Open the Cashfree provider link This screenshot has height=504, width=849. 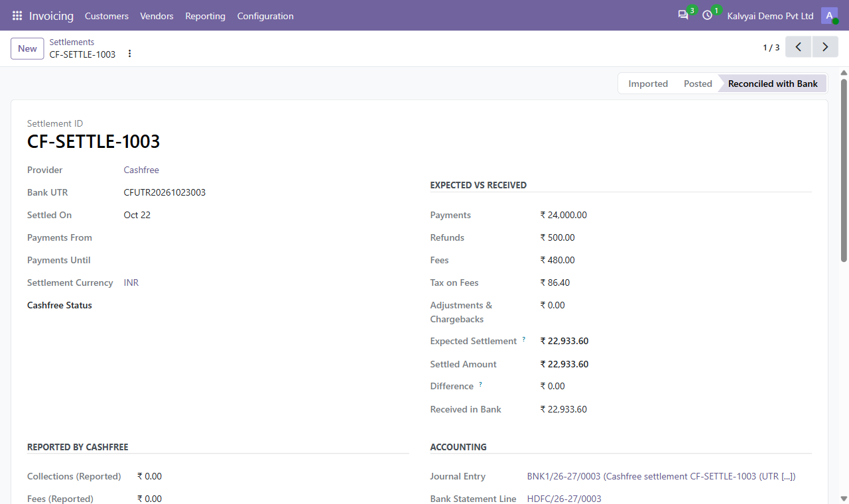pyautogui.click(x=141, y=170)
